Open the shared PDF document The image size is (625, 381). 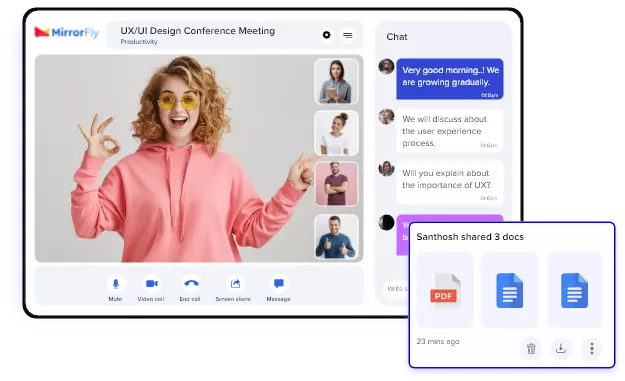[445, 290]
